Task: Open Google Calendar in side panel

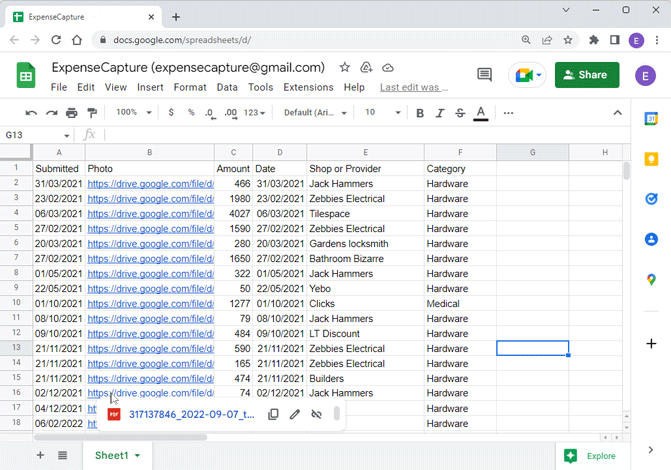Action: tap(651, 119)
